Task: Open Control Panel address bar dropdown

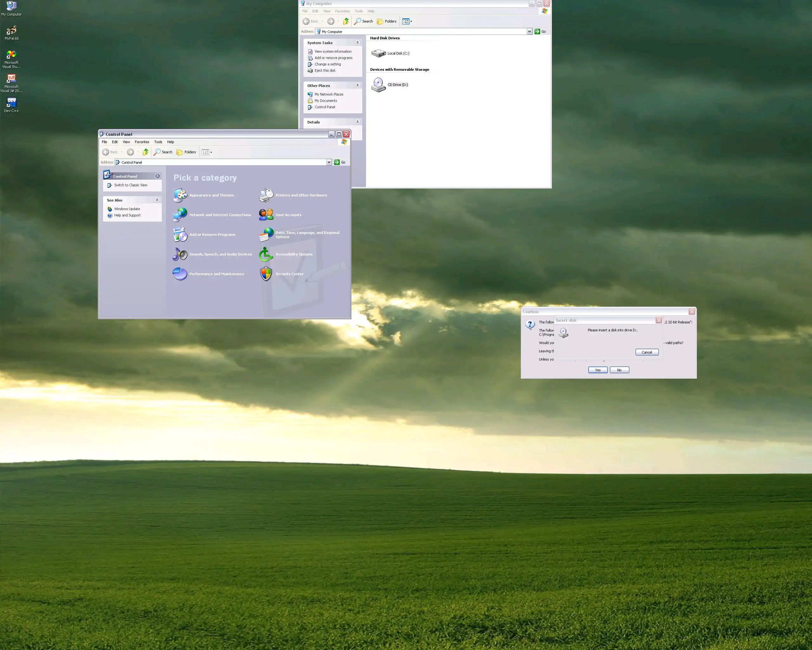Action: tap(329, 162)
